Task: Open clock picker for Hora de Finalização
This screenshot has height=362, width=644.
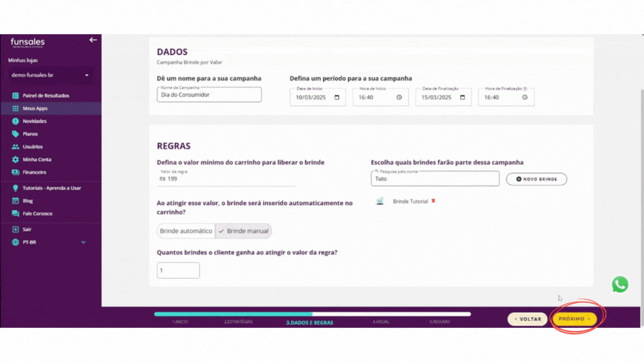Action: point(525,97)
